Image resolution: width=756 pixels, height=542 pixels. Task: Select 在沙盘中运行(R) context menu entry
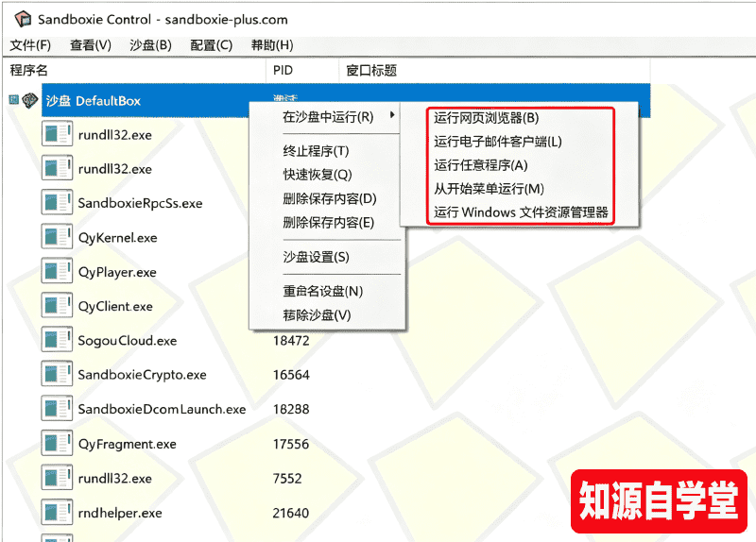click(x=328, y=117)
